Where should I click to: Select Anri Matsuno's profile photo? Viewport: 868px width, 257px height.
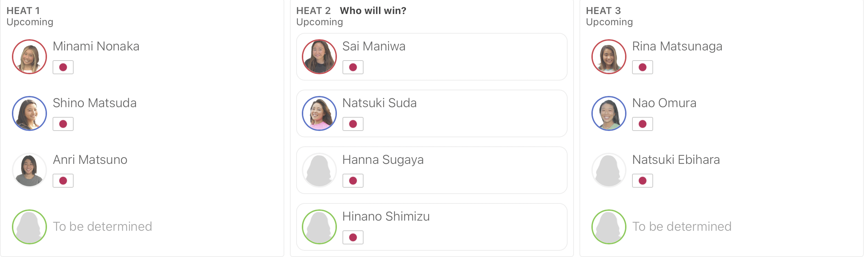pos(29,170)
